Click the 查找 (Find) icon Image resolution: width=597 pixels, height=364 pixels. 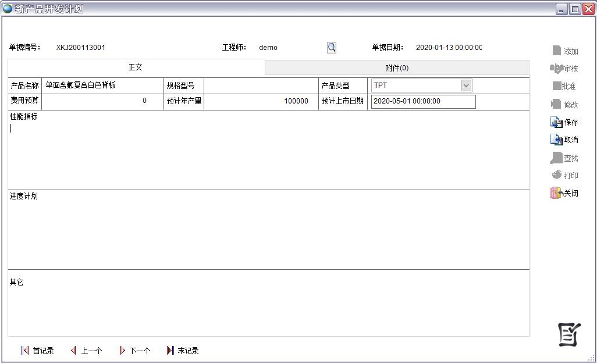click(557, 158)
